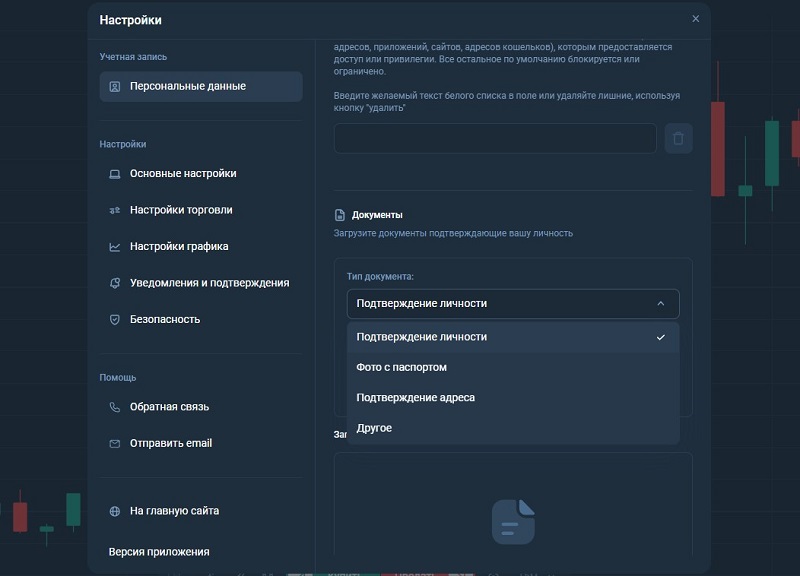Click the globe icon for На главную сайта

tap(115, 511)
